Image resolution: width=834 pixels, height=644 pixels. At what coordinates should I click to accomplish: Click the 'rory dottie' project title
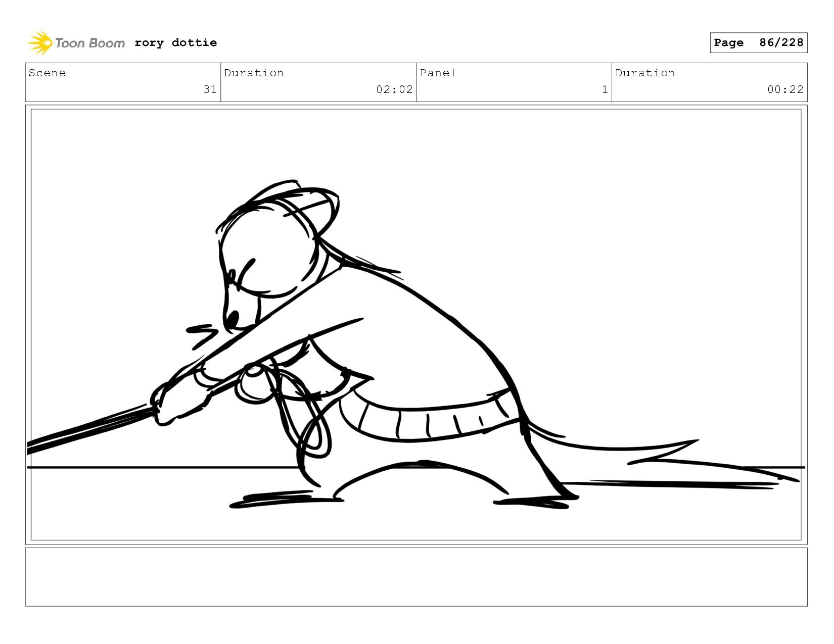(176, 43)
